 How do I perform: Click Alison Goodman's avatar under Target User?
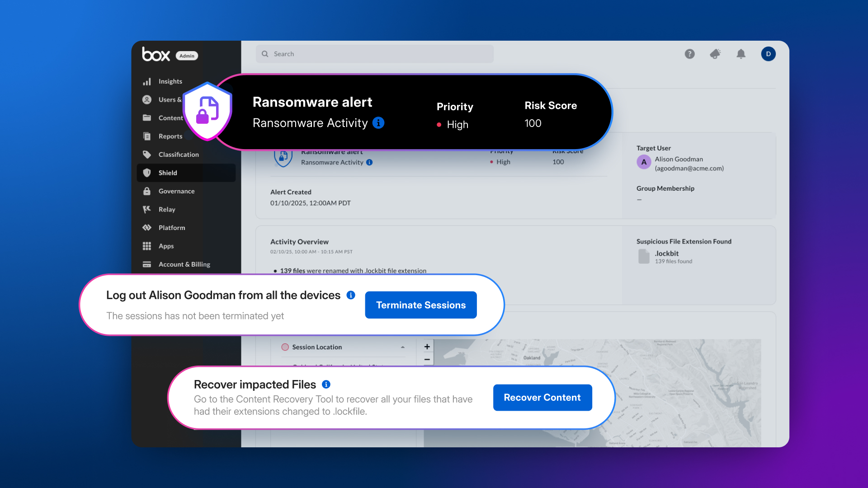tap(644, 162)
